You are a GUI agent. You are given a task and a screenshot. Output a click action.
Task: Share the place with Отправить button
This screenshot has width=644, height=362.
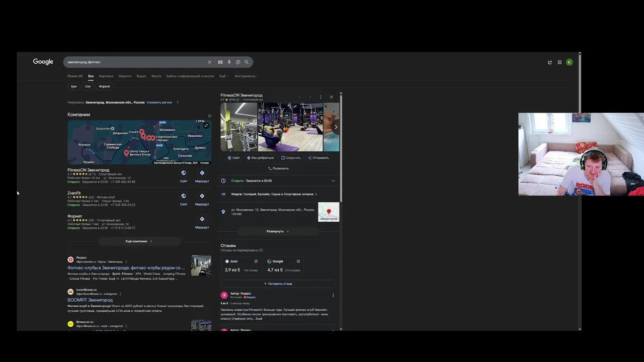(x=318, y=158)
